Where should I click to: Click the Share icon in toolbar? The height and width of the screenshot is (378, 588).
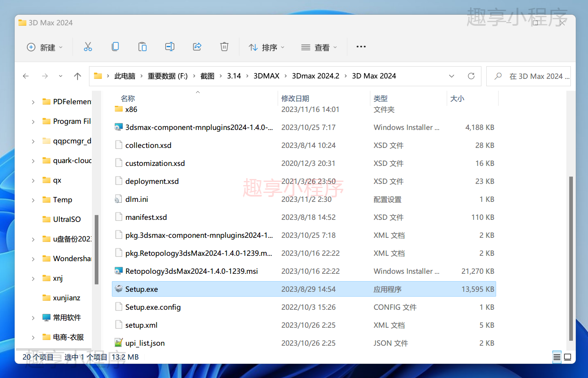pos(197,47)
